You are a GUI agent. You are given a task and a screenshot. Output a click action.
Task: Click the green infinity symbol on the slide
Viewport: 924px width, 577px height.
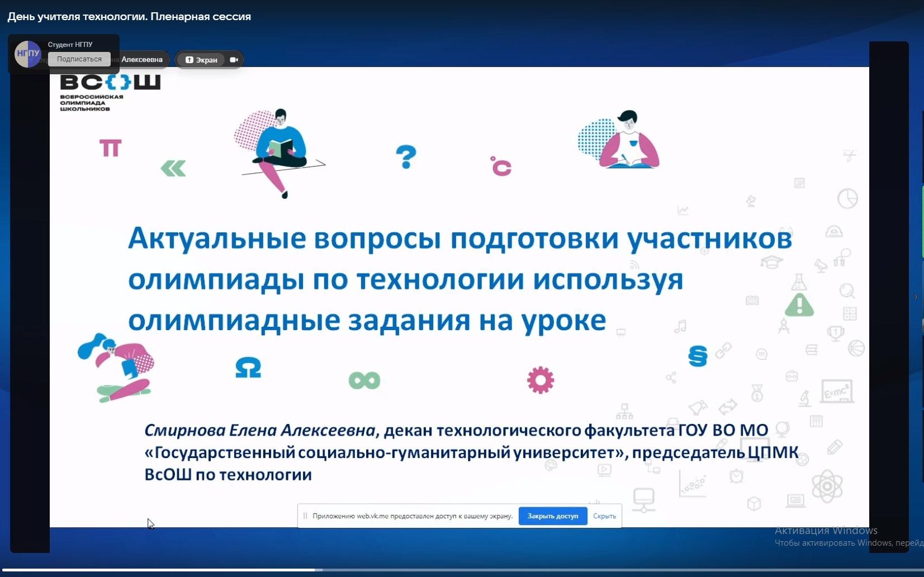pos(364,380)
